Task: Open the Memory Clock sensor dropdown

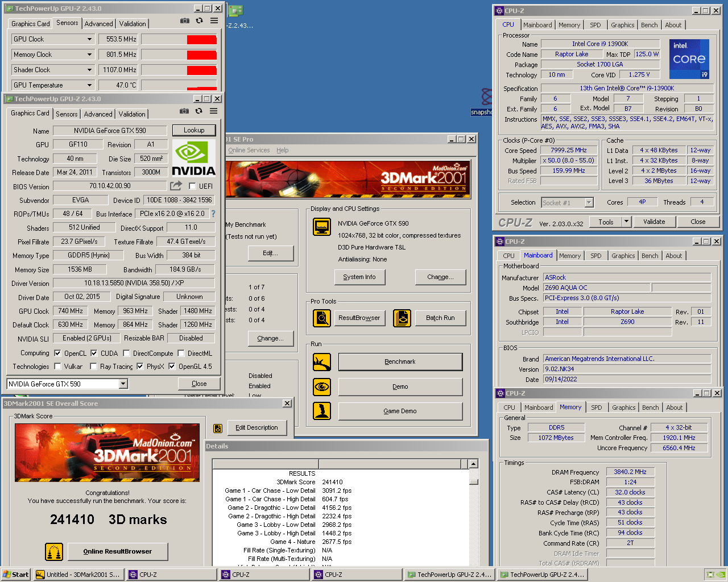Action: [x=89, y=55]
